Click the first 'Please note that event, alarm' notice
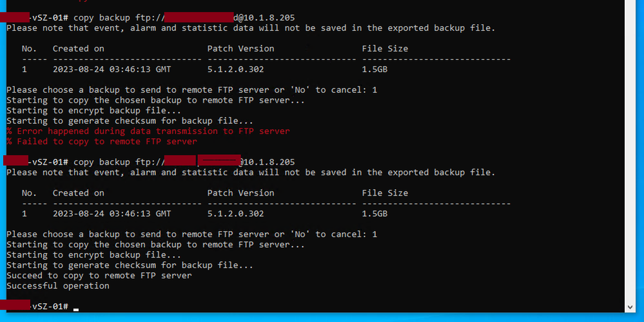The image size is (644, 322). (x=251, y=28)
